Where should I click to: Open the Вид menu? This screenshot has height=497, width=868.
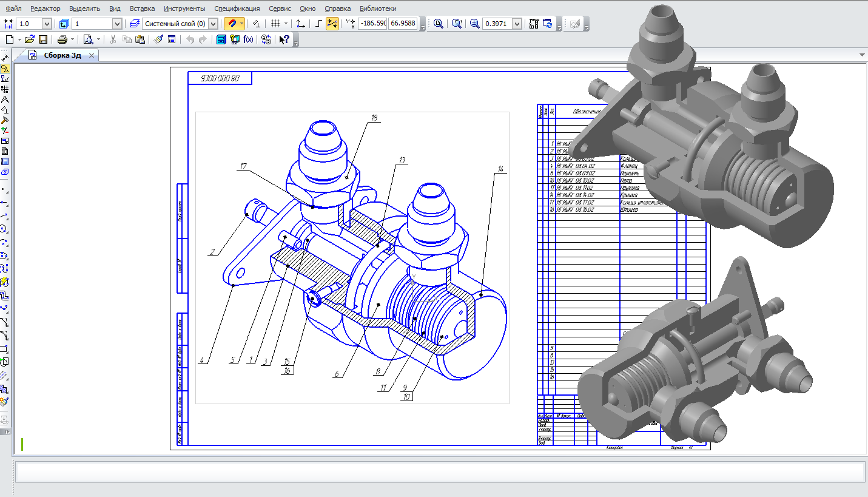tap(115, 8)
